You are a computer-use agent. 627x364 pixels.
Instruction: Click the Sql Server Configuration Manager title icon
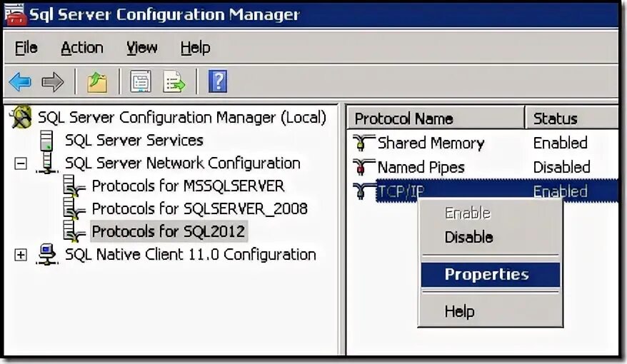(15, 14)
